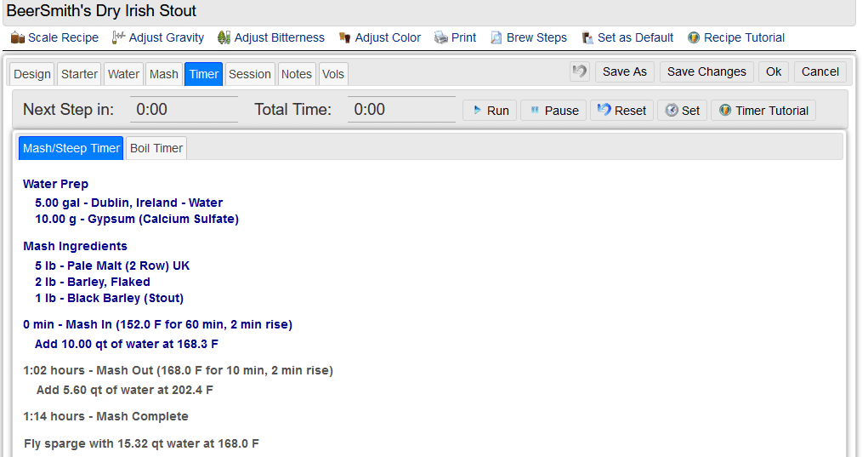Click the '0 min - Mash In' step

157,324
